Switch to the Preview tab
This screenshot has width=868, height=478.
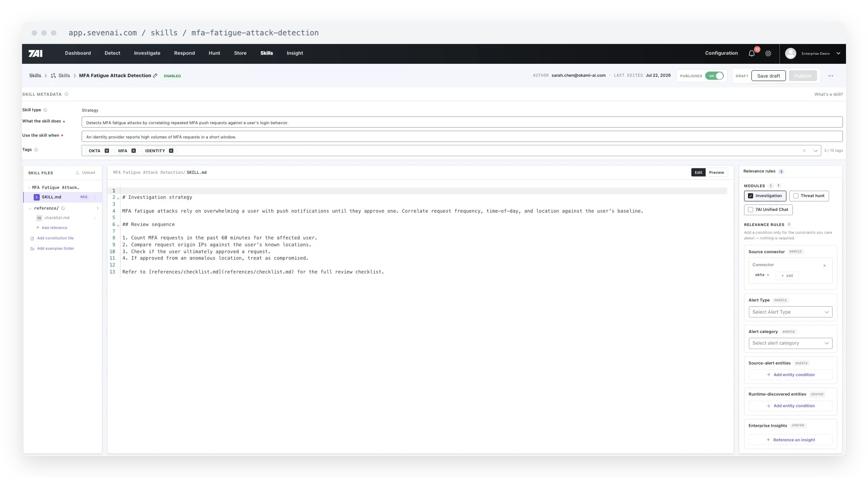tap(716, 173)
